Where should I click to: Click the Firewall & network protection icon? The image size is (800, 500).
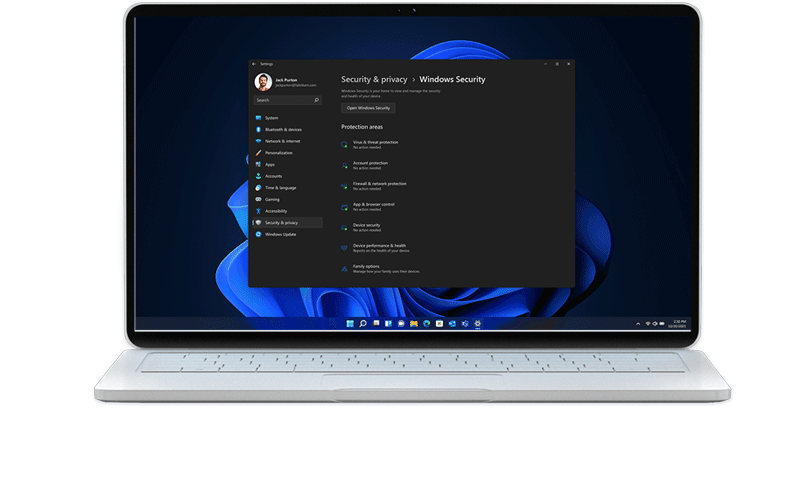[344, 186]
